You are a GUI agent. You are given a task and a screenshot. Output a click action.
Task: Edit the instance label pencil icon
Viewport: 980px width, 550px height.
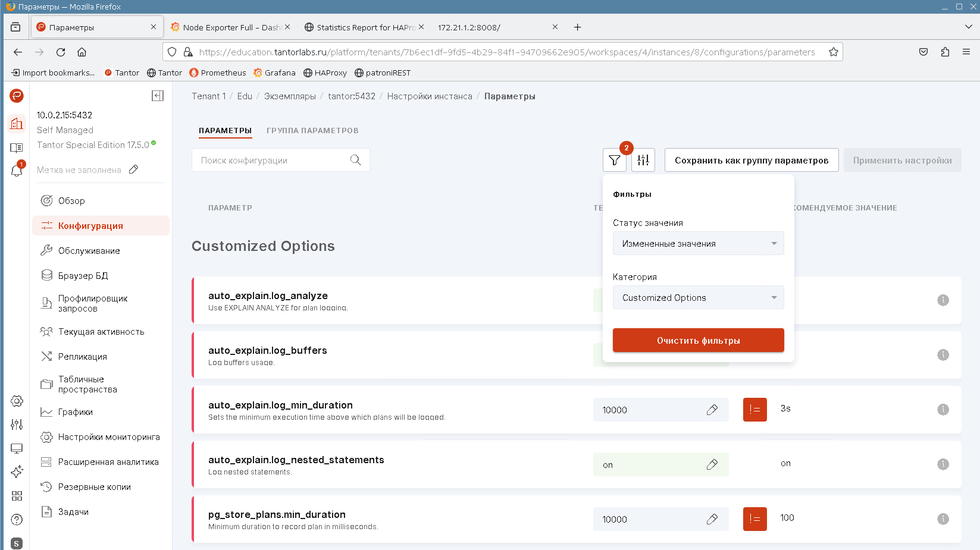click(x=134, y=169)
